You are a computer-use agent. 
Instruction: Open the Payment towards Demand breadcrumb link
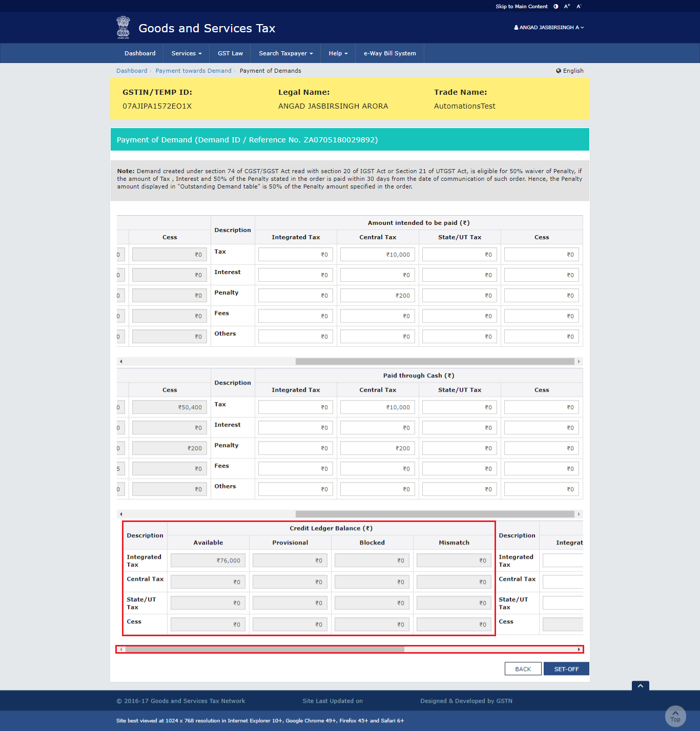point(193,71)
